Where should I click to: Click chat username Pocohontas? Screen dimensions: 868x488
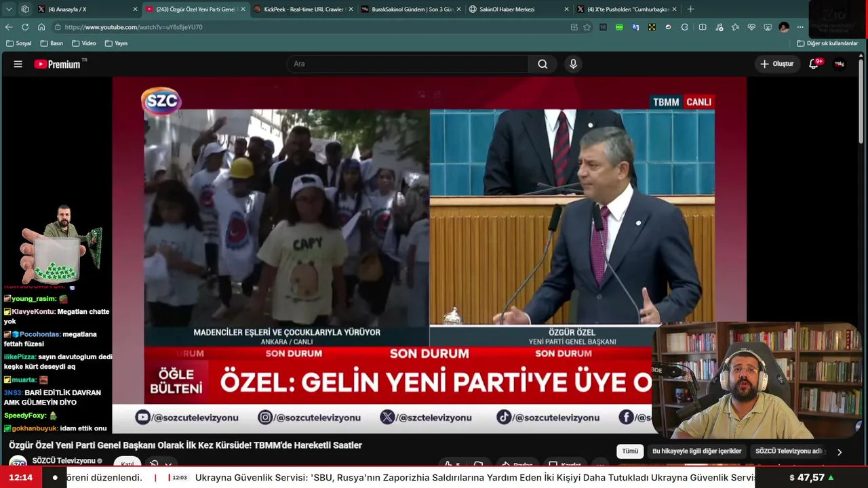[x=41, y=334]
